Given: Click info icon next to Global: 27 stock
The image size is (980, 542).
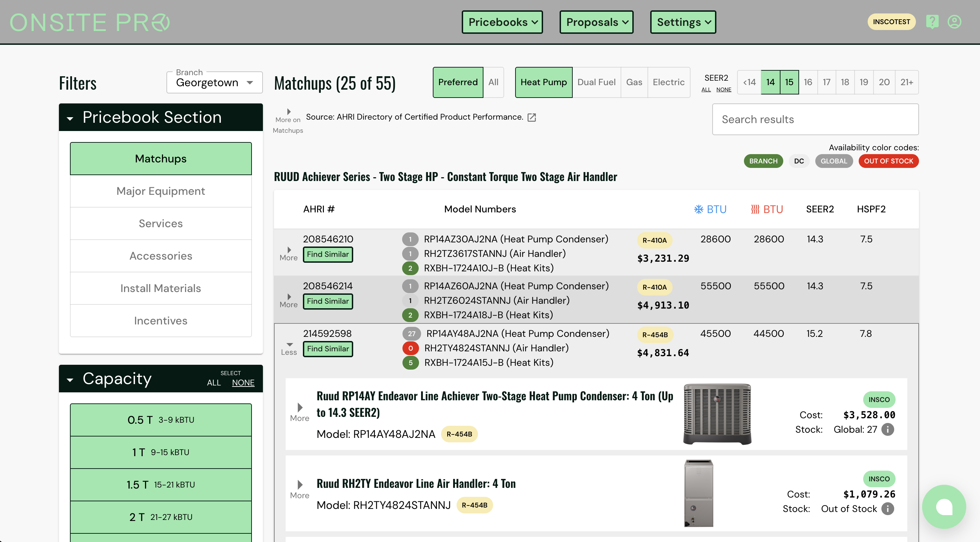Looking at the screenshot, I should click(888, 429).
